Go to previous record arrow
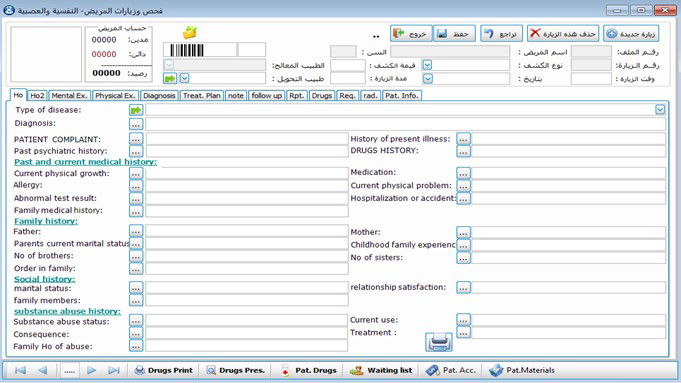This screenshot has width=681, height=383. pyautogui.click(x=43, y=370)
